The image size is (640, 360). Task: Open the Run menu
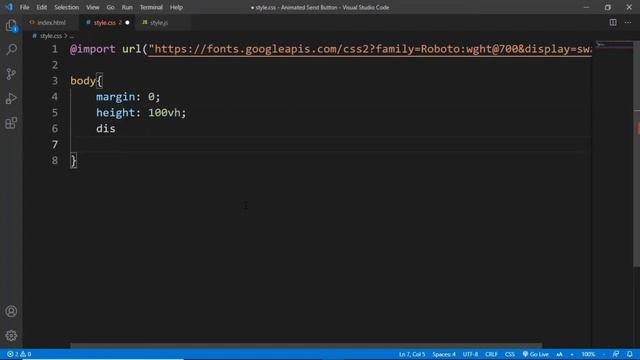click(x=127, y=7)
